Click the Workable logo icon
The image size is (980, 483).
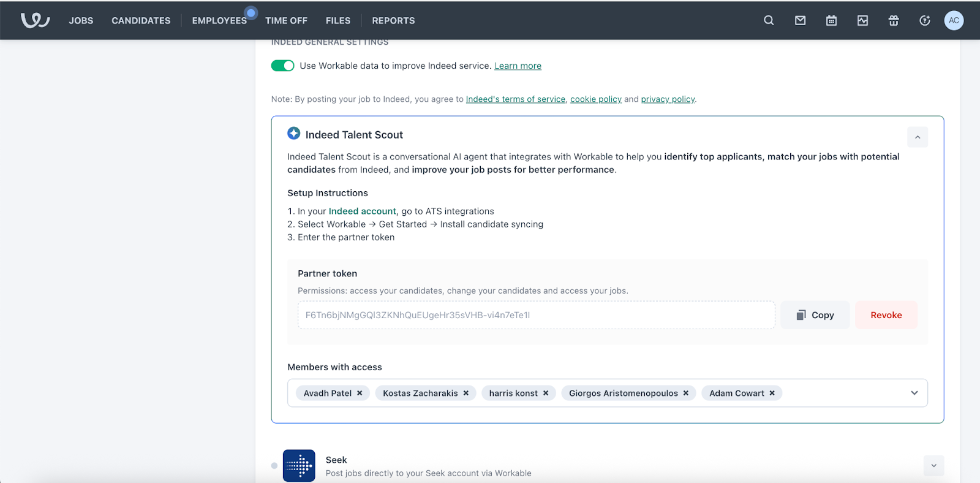(x=36, y=20)
